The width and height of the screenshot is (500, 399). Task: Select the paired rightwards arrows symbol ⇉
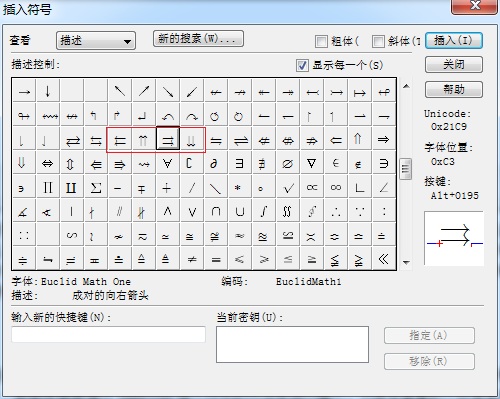click(x=168, y=138)
